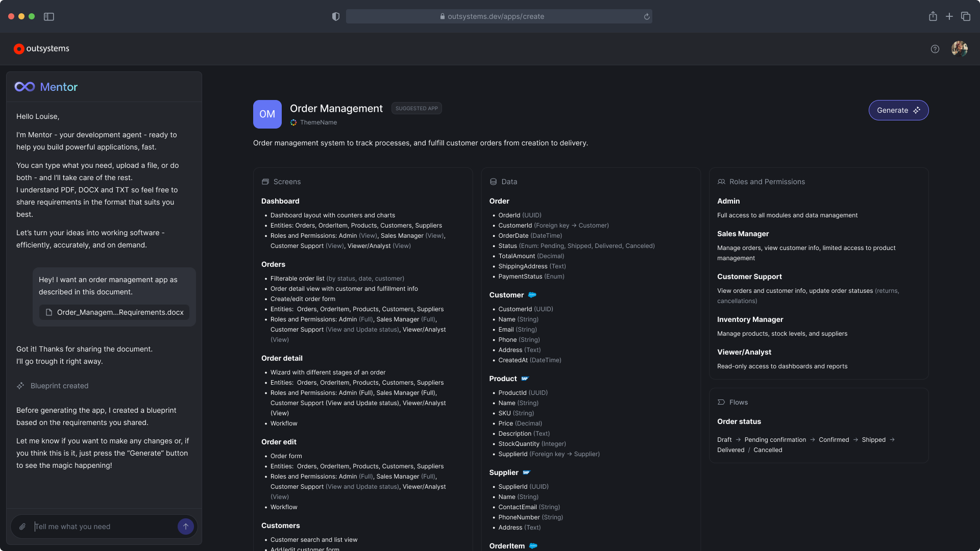This screenshot has width=980, height=551.
Task: Reload the page with the refresh icon
Action: pyautogui.click(x=647, y=16)
